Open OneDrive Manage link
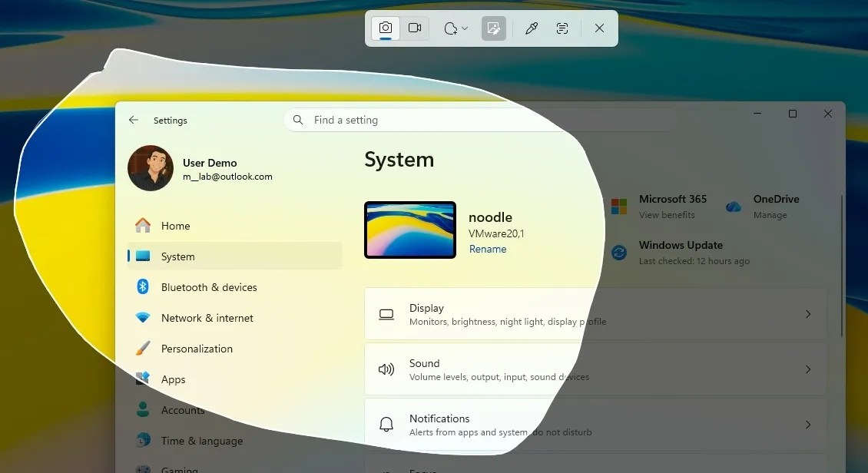Screen dimensions: 868x473 pyautogui.click(x=770, y=215)
